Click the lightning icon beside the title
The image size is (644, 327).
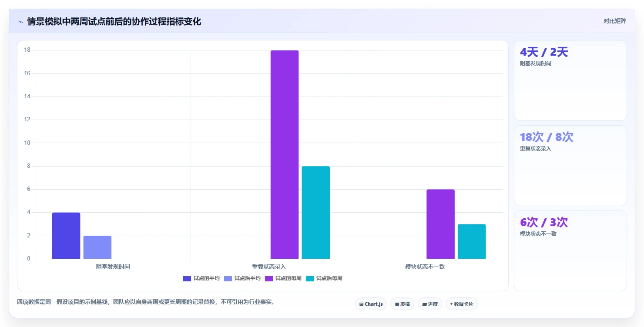[20, 22]
